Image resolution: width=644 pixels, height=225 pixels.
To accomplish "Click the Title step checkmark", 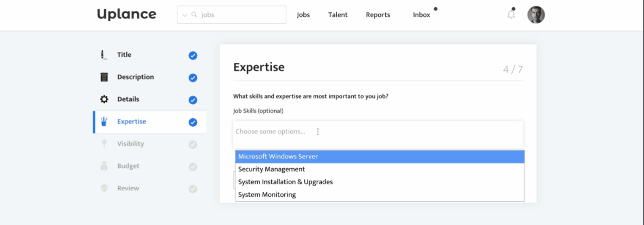I will (193, 55).
